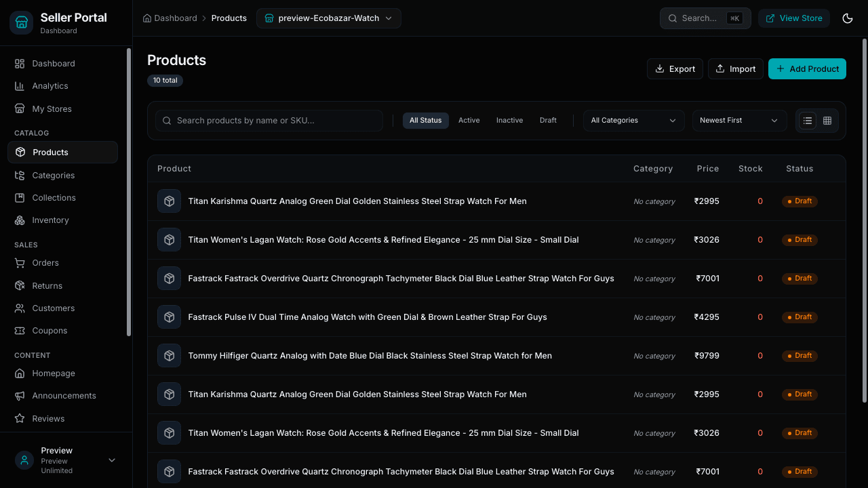The height and width of the screenshot is (488, 868).
Task: Open Inventory in the sidebar
Action: [63, 220]
